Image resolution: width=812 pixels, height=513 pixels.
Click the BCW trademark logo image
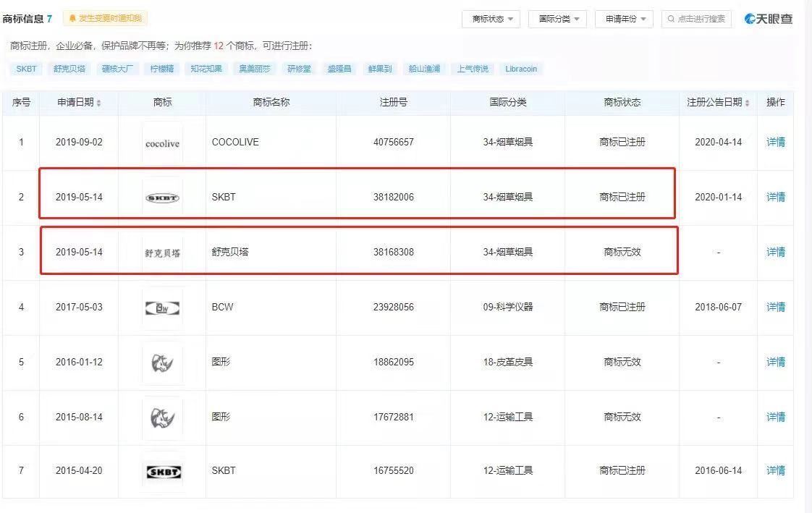162,308
